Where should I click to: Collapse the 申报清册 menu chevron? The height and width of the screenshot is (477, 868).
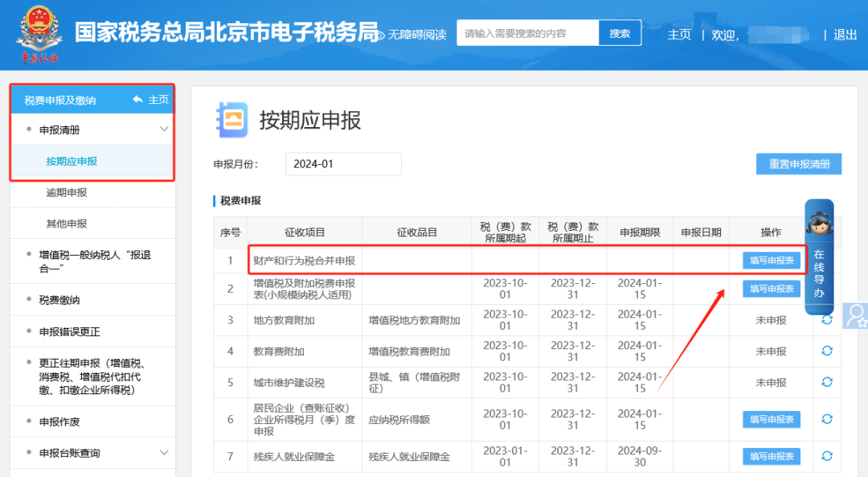tap(164, 130)
